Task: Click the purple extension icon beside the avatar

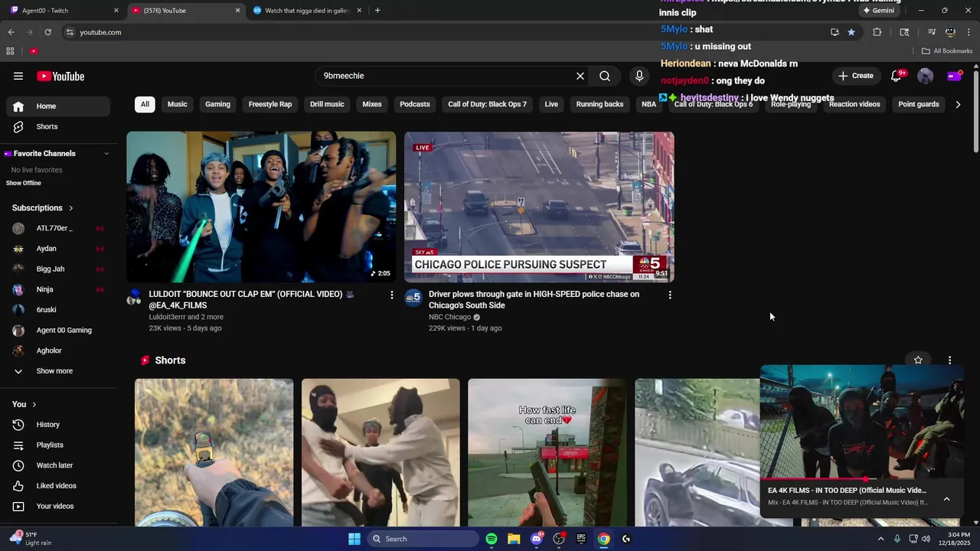Action: 954,76
